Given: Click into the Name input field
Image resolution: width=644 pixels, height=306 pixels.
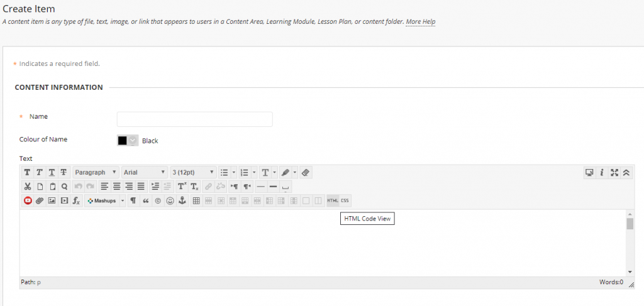Looking at the screenshot, I should click(194, 119).
